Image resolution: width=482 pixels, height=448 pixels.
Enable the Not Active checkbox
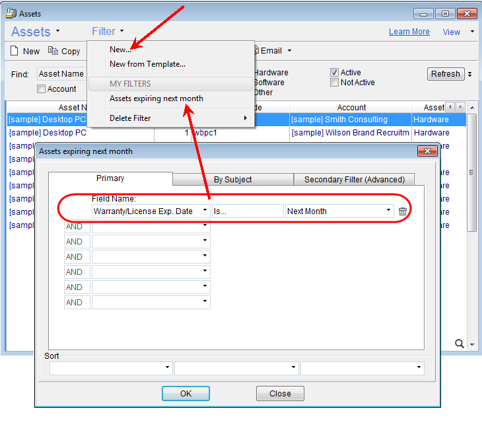pyautogui.click(x=335, y=83)
